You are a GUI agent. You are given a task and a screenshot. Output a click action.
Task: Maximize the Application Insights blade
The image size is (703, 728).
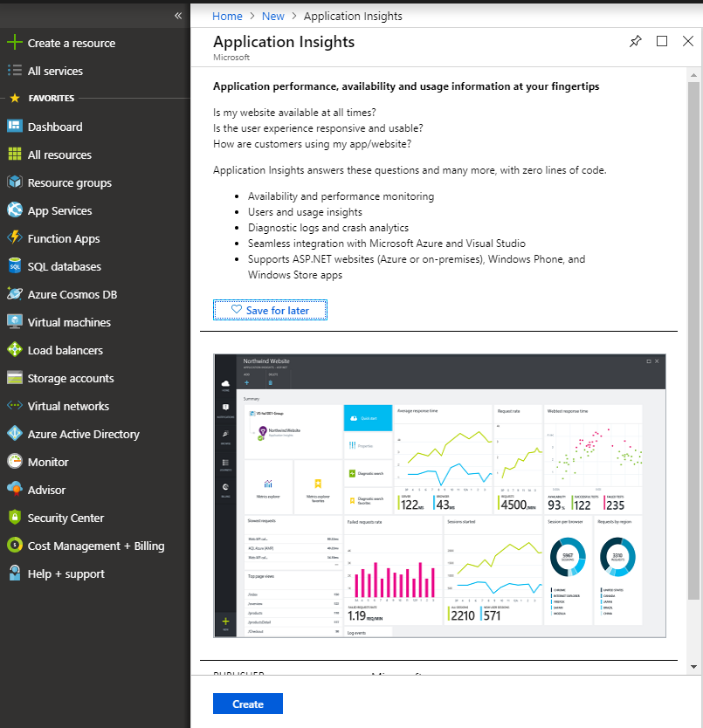[x=662, y=41]
